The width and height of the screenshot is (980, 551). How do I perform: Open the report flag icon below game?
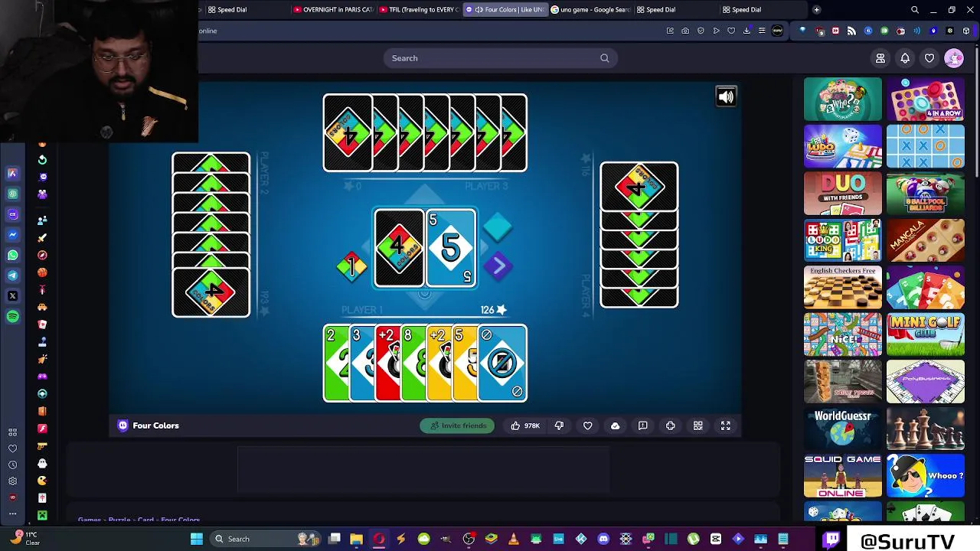642,425
